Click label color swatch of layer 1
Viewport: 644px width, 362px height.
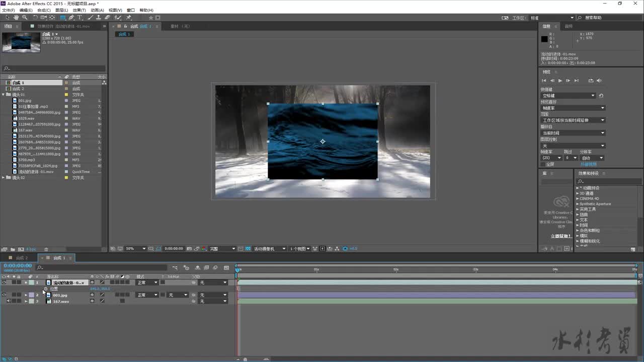coord(31,283)
